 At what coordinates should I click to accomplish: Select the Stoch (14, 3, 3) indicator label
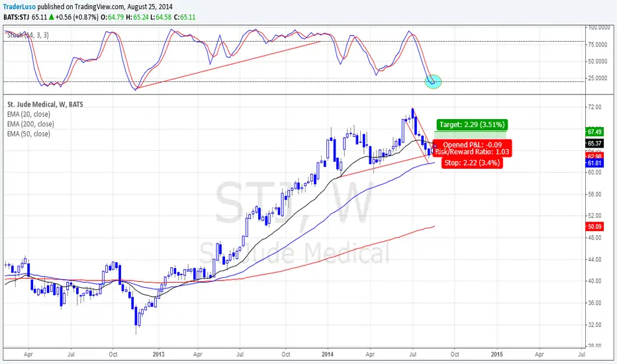[28, 35]
